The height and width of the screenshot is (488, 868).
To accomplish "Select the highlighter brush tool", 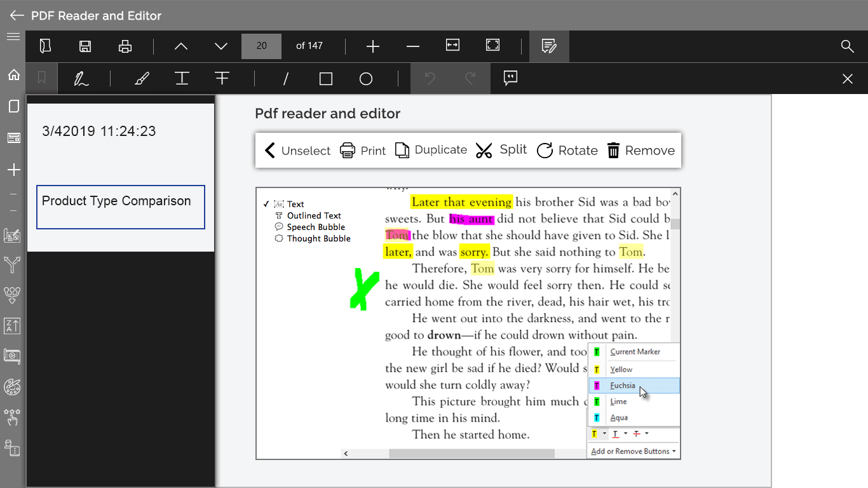I will click(142, 79).
